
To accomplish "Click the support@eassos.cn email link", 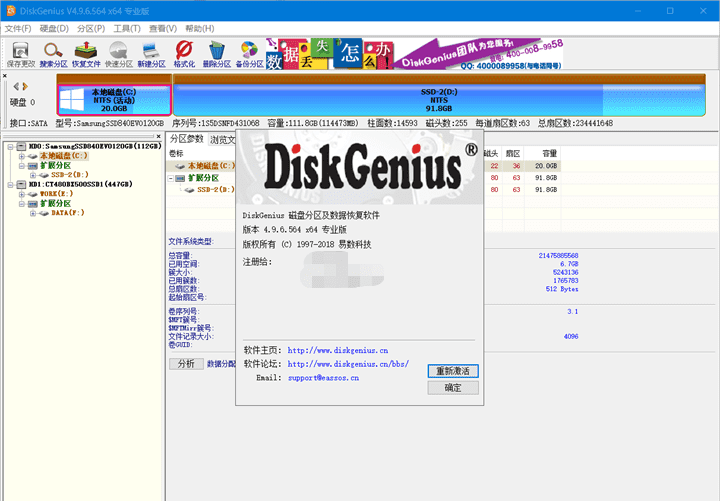I will coord(323,378).
